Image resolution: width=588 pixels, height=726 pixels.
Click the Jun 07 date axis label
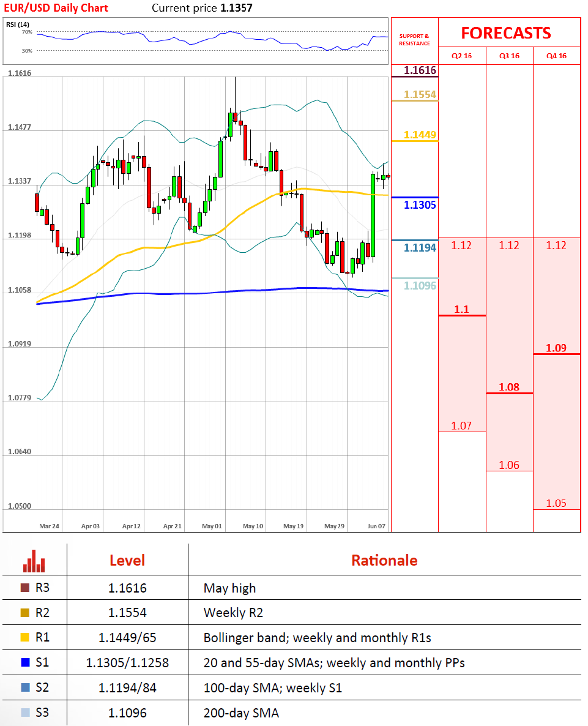376,526
